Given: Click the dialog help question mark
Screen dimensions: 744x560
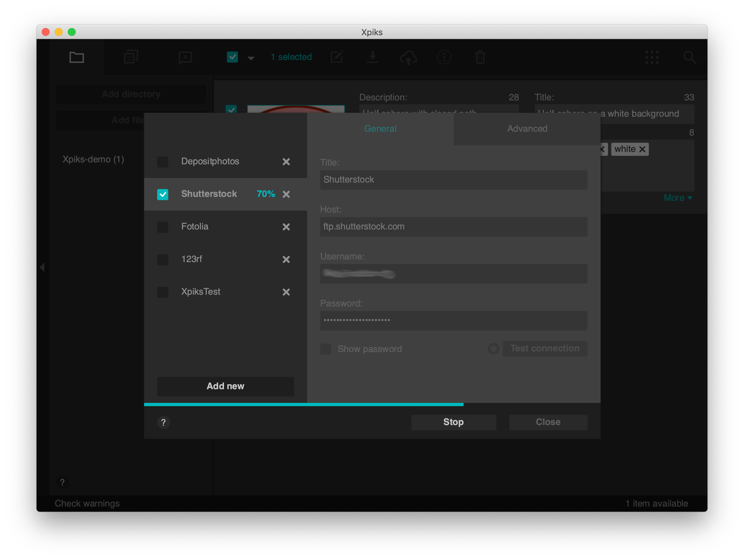Looking at the screenshot, I should tap(163, 422).
